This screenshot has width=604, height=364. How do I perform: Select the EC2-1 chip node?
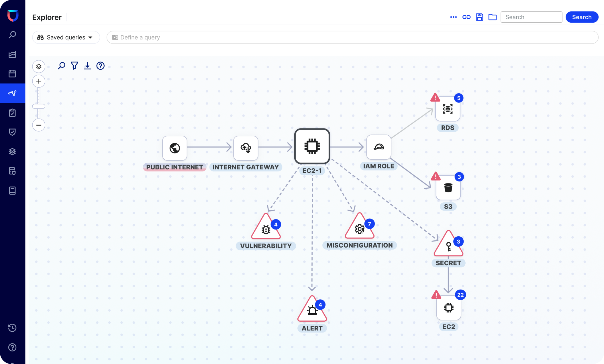pos(312,147)
